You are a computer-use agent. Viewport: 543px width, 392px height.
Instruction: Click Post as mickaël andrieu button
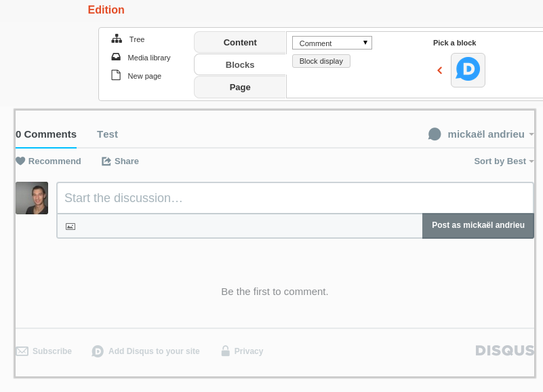pyautogui.click(x=478, y=225)
